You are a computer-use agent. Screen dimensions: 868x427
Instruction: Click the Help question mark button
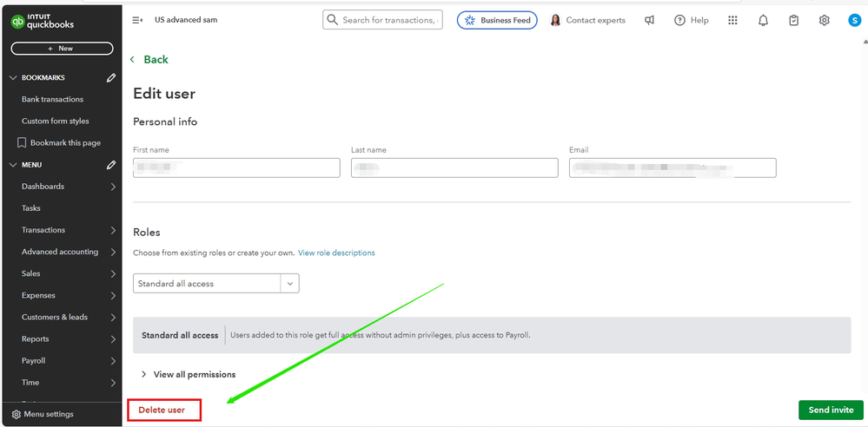click(691, 21)
